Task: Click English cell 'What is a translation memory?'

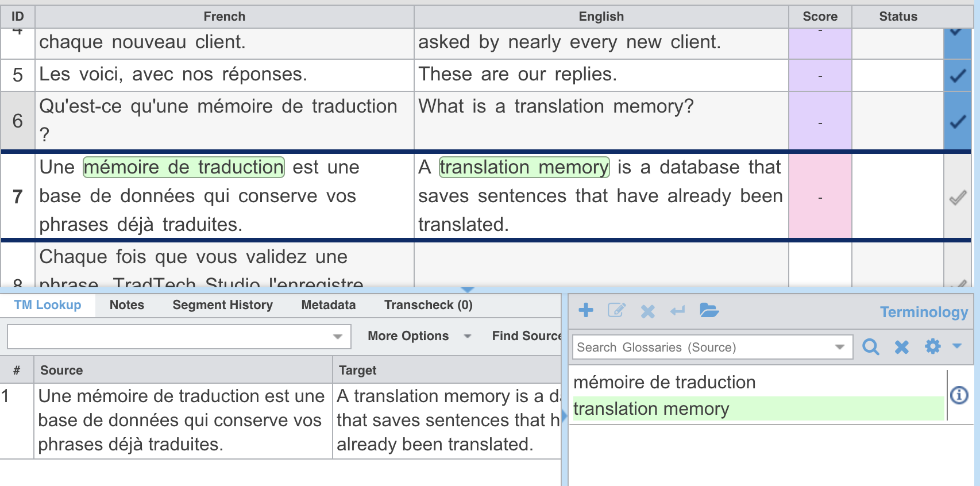Action: pyautogui.click(x=601, y=121)
